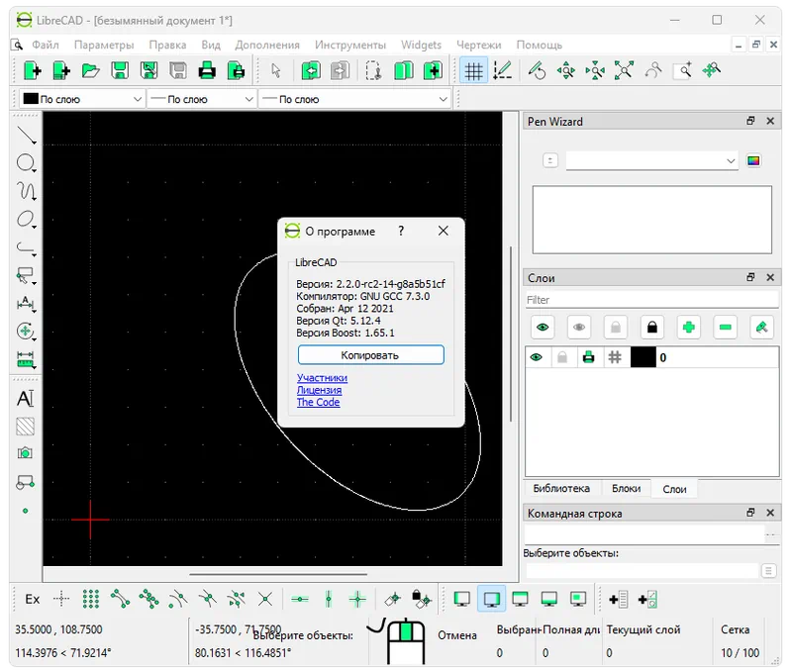Hide all layers with the grey eye button
The width and height of the screenshot is (792, 672).
pos(579,328)
